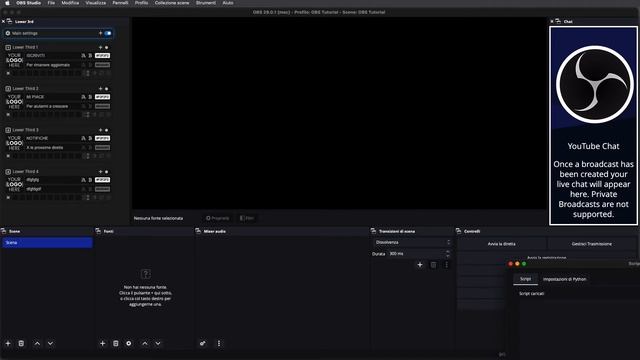Click the bold icon next to ISCRIVITI
This screenshot has width=640, height=360.
(90, 56)
